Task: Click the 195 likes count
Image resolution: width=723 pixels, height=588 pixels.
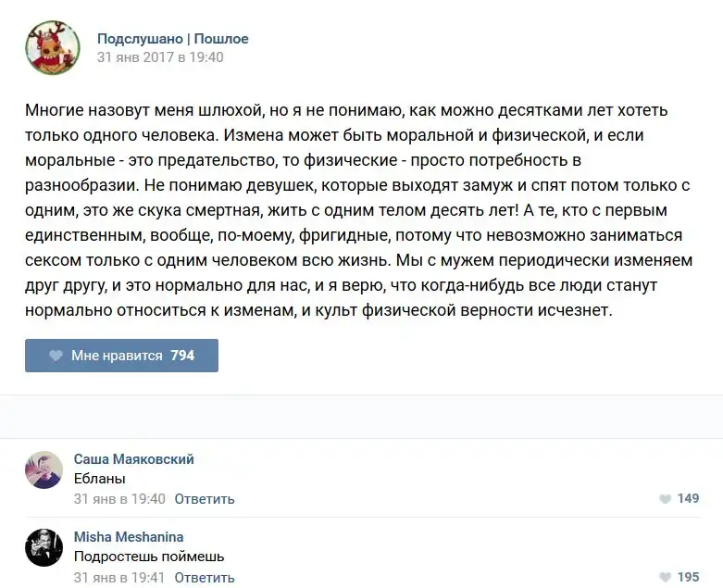Action: point(689,578)
